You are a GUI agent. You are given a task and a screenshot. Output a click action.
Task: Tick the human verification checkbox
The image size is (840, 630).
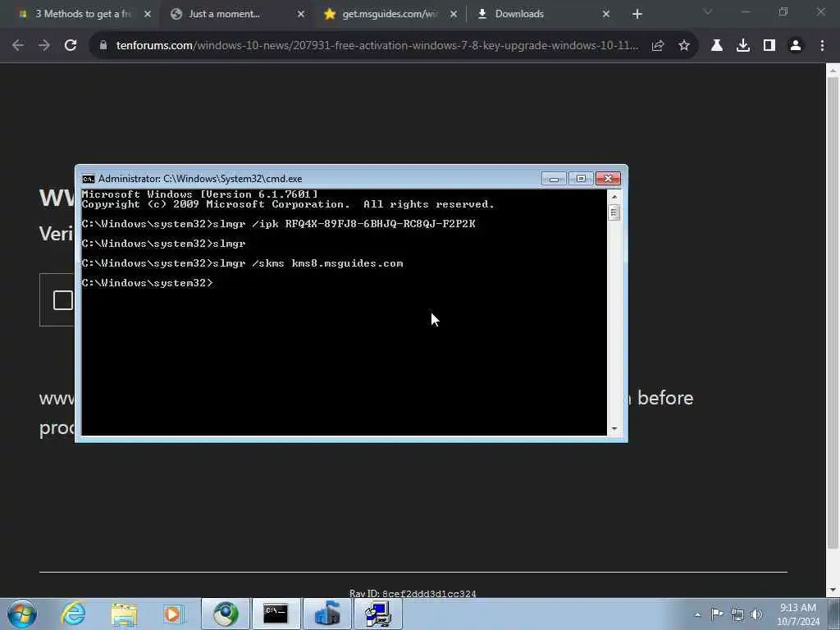pos(62,300)
